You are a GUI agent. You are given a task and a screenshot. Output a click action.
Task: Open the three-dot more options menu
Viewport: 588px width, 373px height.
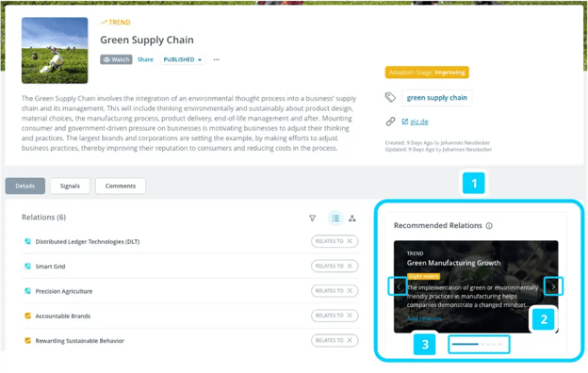(x=217, y=59)
